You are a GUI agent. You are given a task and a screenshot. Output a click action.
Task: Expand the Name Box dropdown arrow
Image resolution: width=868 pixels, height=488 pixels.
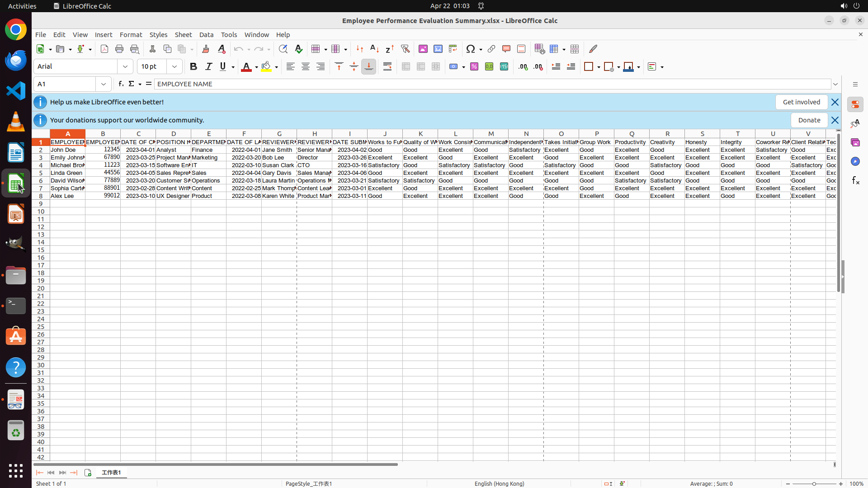[104, 84]
